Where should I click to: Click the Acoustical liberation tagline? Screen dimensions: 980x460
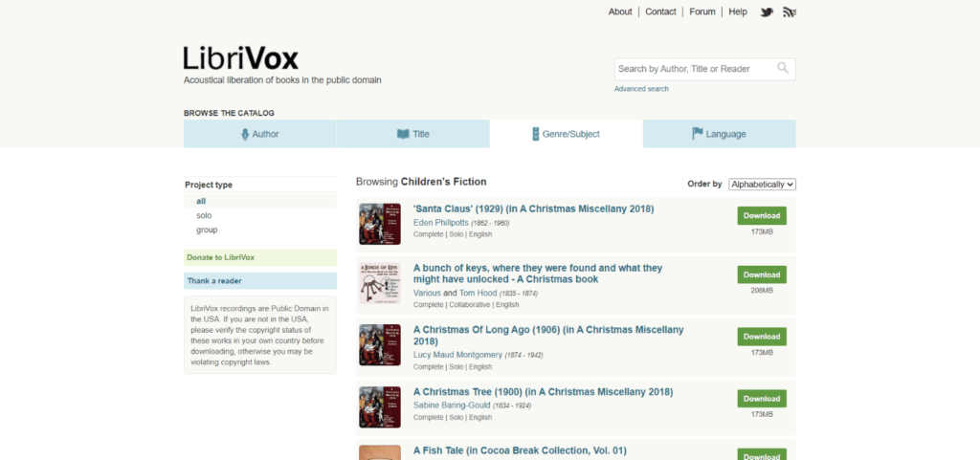282,80
